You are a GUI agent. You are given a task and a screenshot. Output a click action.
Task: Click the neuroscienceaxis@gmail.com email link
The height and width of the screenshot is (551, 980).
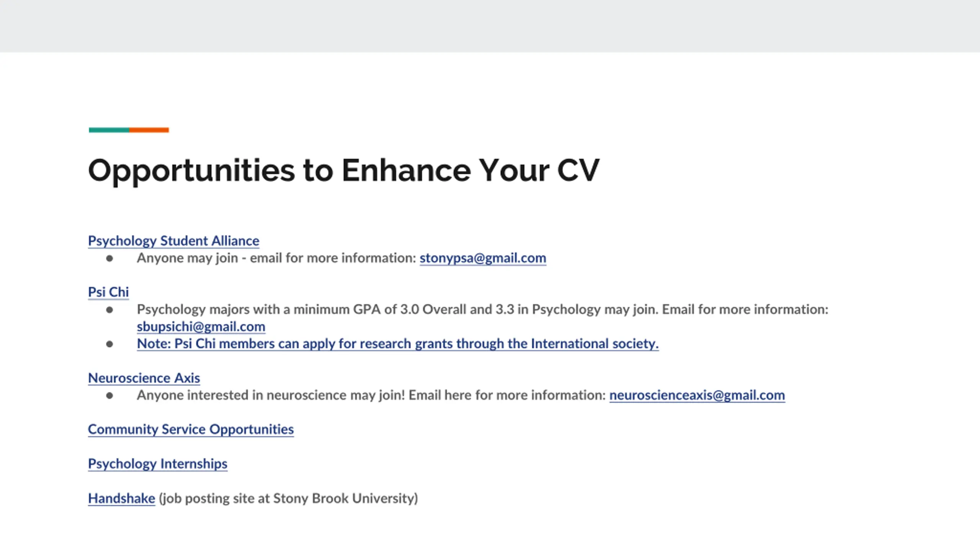click(x=697, y=395)
